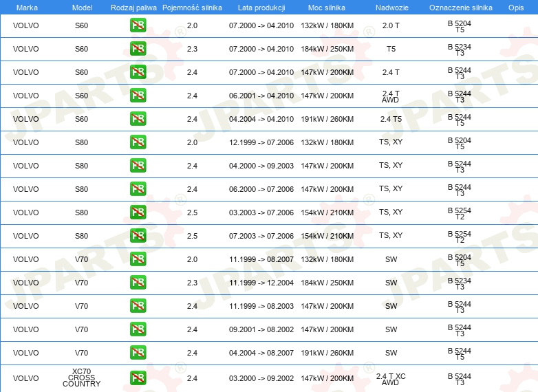Select the date range 03.2000 -> 09.2002
538x392 pixels.
(x=261, y=378)
